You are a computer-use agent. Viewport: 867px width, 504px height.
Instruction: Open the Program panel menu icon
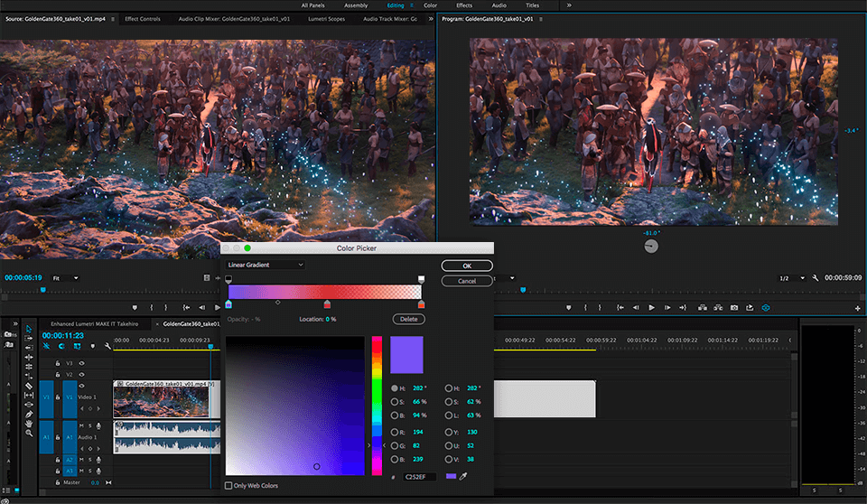541,19
